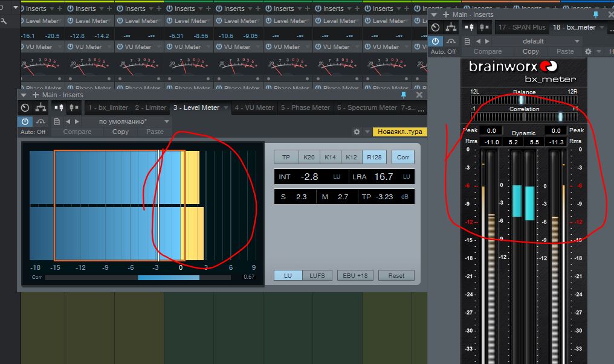Image resolution: width=614 pixels, height=364 pixels.
Task: Switch to the 5 - Phase Meter tab
Action: [305, 107]
